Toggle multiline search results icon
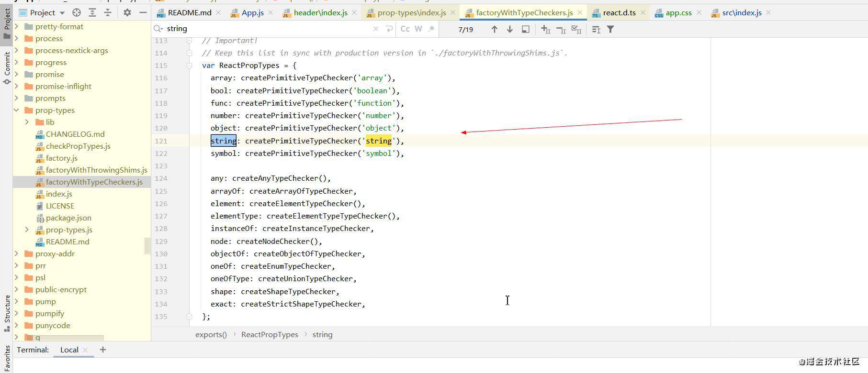The height and width of the screenshot is (373, 868). coord(596,30)
